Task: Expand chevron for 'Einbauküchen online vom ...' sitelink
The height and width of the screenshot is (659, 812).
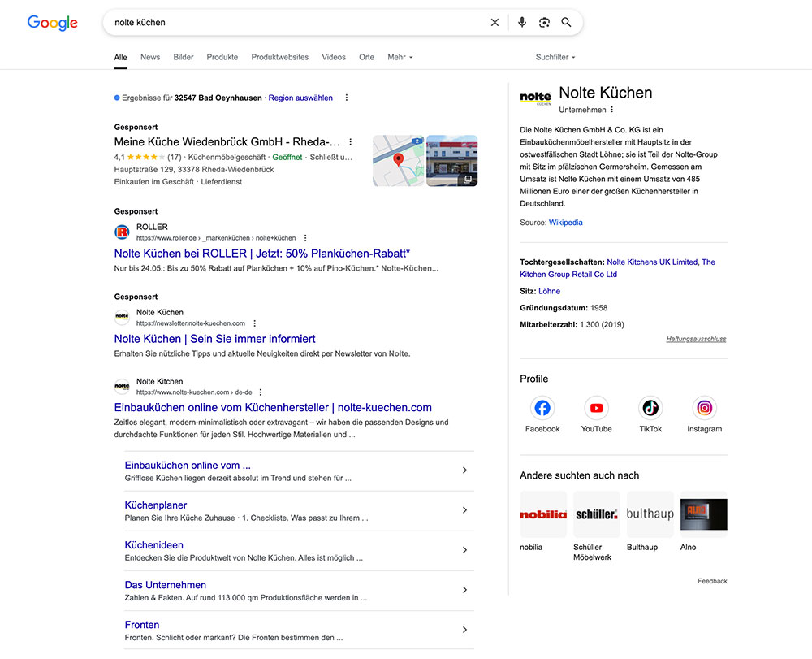Action: pos(464,470)
